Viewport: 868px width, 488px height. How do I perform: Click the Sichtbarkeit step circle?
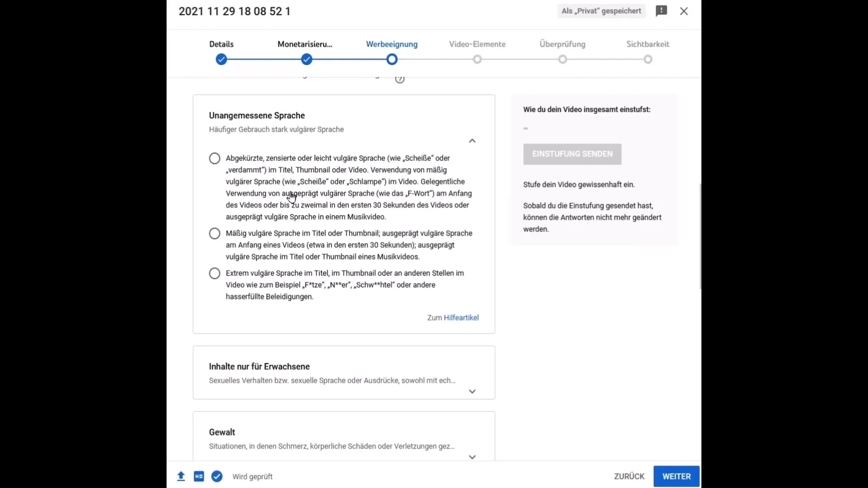point(648,59)
